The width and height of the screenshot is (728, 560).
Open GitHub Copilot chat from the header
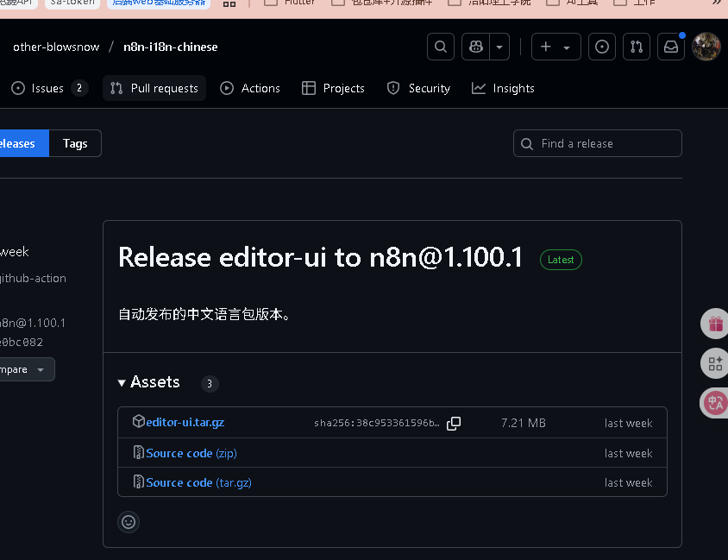click(475, 47)
